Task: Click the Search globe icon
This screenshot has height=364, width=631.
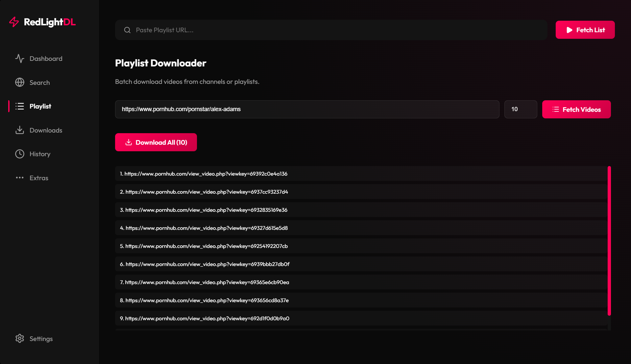Action: click(x=20, y=83)
